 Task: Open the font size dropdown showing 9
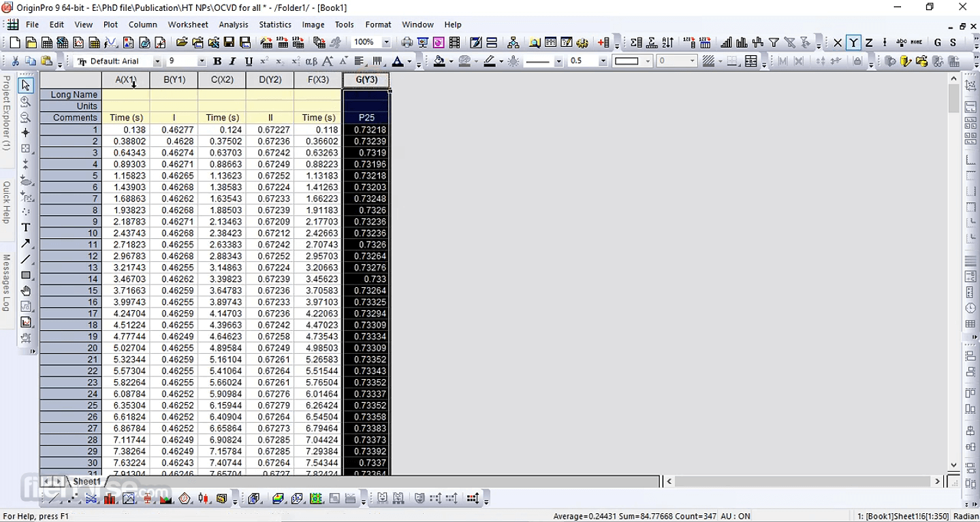[202, 61]
